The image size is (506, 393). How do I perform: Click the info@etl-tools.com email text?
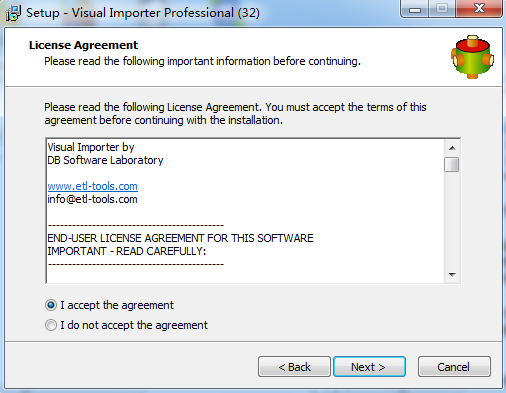92,199
